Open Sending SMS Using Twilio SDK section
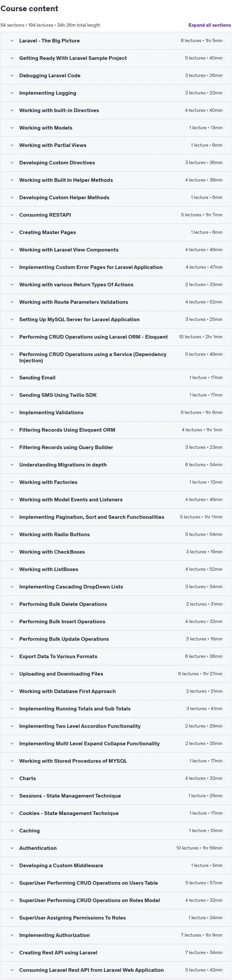Image resolution: width=232 pixels, height=980 pixels. pos(58,395)
